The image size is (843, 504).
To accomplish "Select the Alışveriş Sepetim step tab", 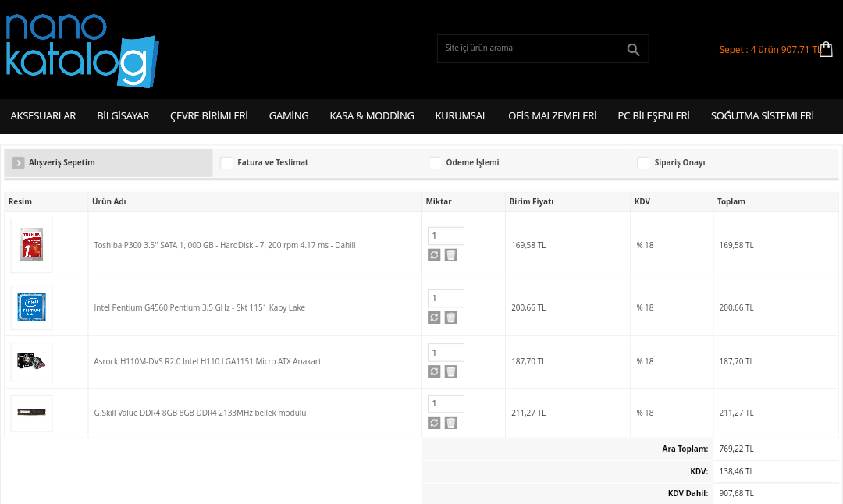I will pyautogui.click(x=108, y=163).
